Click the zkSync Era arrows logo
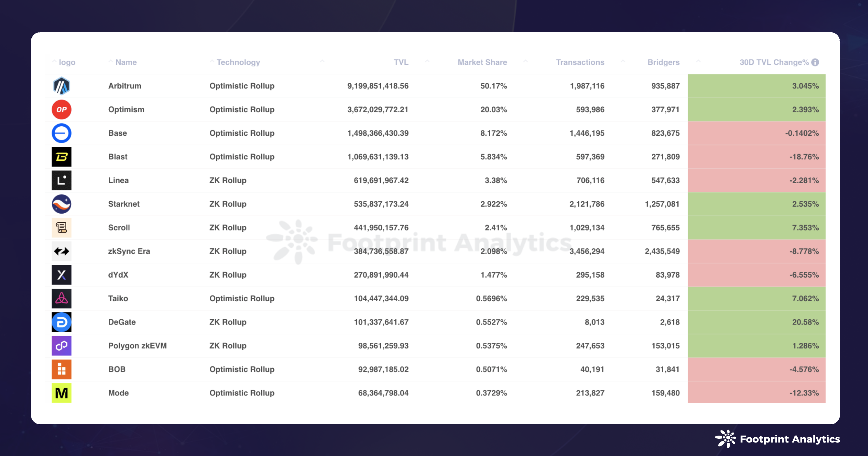This screenshot has height=456, width=868. click(61, 251)
